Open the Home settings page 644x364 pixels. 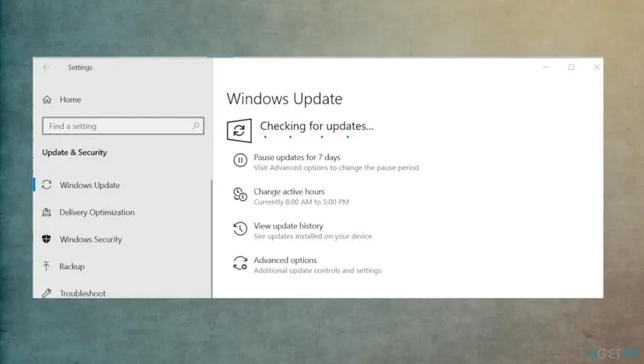(x=70, y=100)
